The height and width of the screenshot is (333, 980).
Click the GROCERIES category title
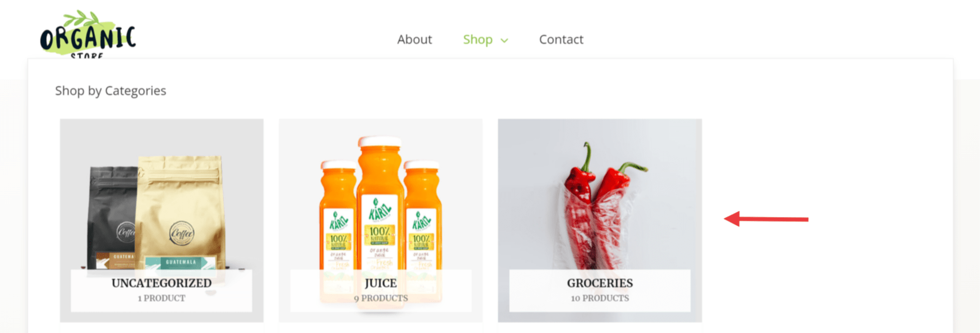599,283
